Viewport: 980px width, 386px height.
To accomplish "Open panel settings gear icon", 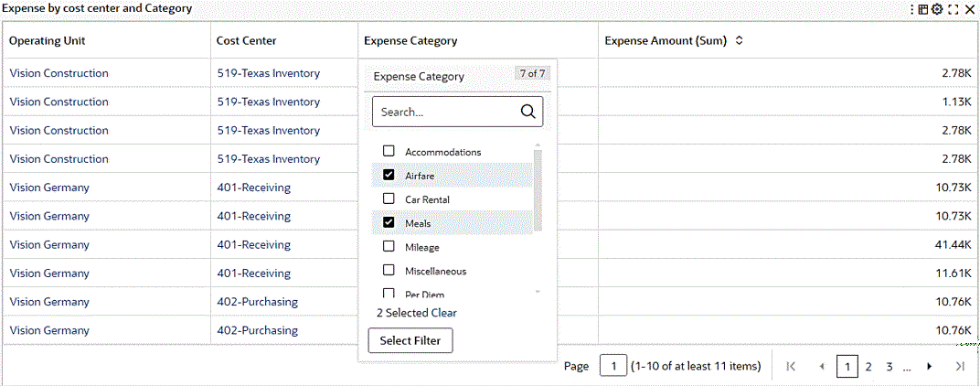I will (937, 8).
